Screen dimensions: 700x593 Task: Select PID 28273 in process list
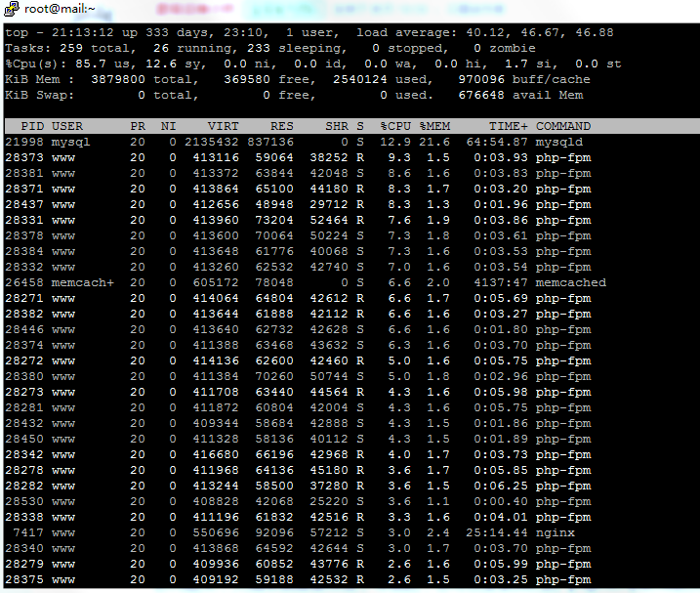[24, 393]
